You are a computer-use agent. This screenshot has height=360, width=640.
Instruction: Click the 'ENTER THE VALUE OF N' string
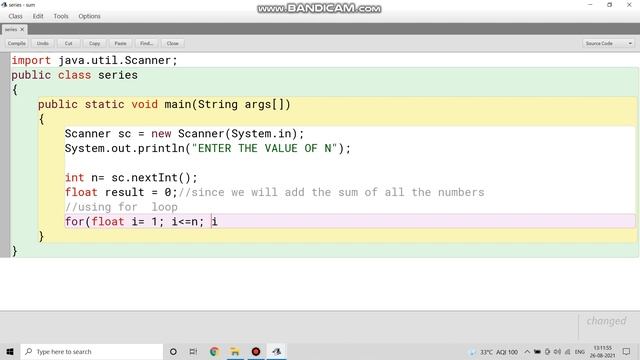point(264,148)
